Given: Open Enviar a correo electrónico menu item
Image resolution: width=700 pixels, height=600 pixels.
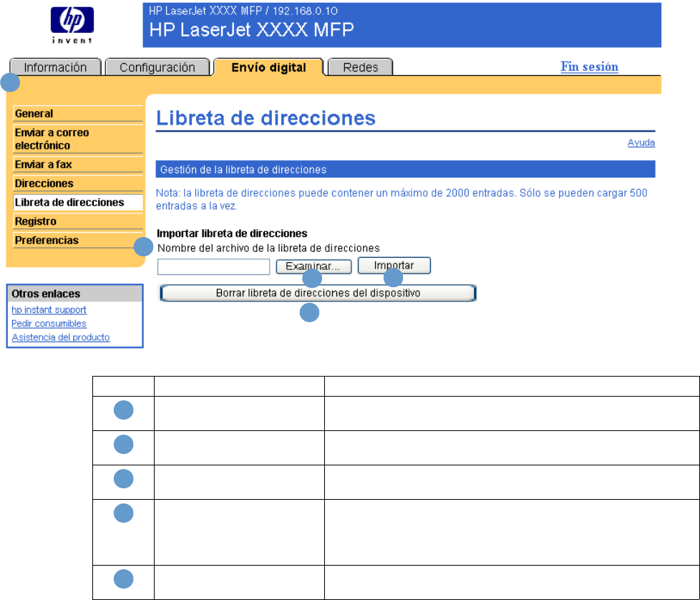Looking at the screenshot, I should [78, 139].
